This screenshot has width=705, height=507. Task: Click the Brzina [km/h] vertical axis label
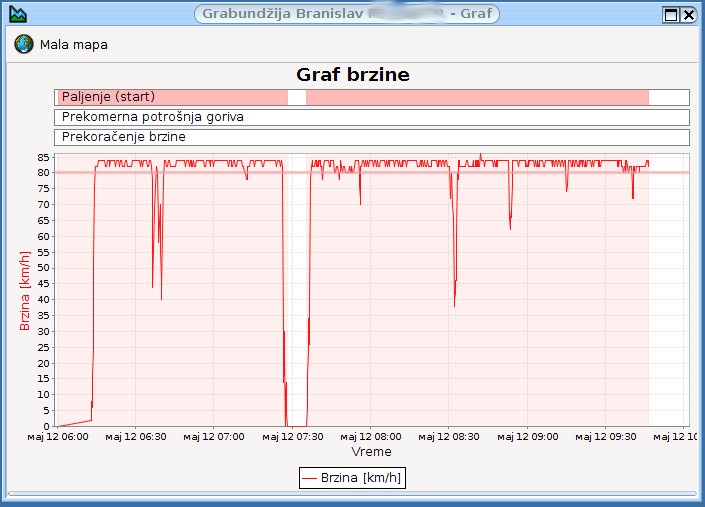click(x=25, y=291)
